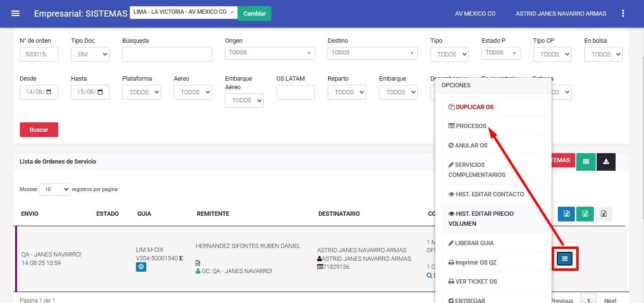Click the green table grid icon button
This screenshot has height=303, width=644.
click(586, 162)
